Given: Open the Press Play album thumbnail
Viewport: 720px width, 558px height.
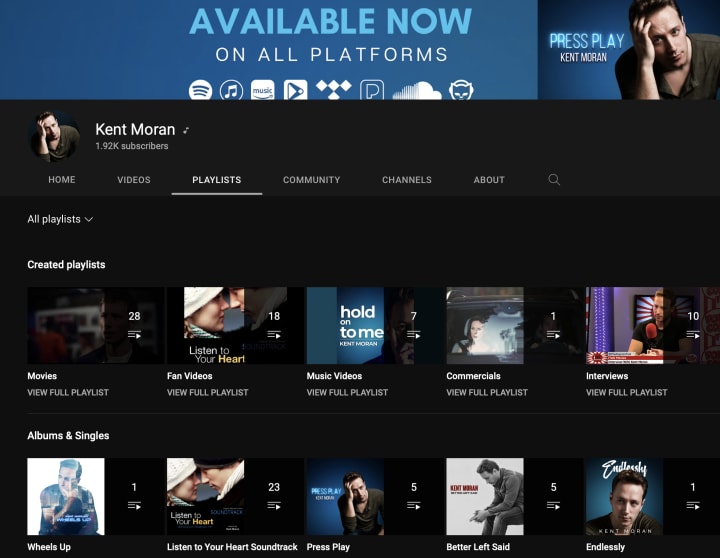Looking at the screenshot, I should 375,496.
